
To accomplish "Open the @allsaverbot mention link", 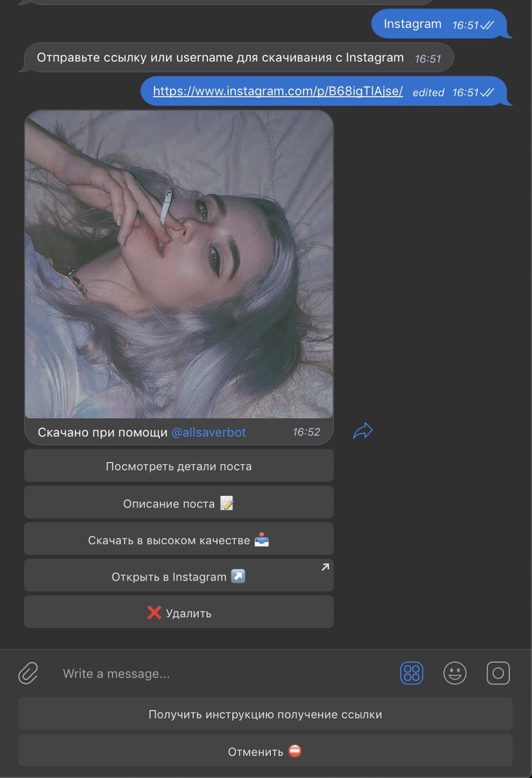I will click(209, 433).
